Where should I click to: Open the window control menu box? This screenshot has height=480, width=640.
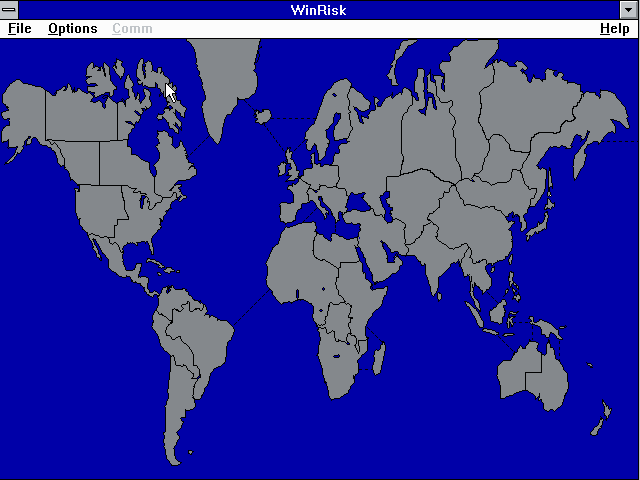pos(10,9)
